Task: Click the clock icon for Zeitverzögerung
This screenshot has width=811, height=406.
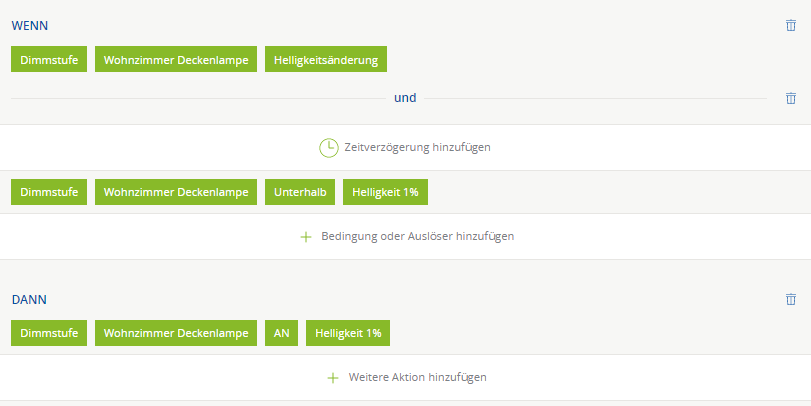Action: click(x=328, y=147)
